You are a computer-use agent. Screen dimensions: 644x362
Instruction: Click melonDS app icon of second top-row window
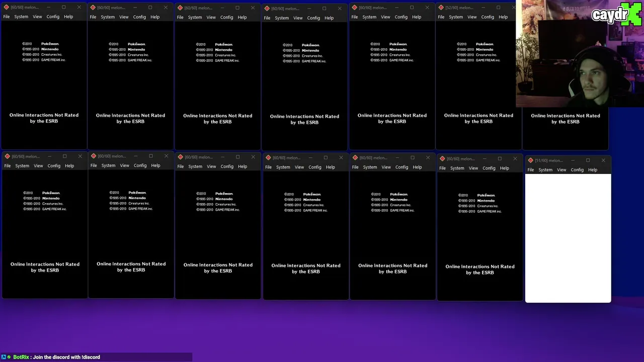[x=93, y=8]
